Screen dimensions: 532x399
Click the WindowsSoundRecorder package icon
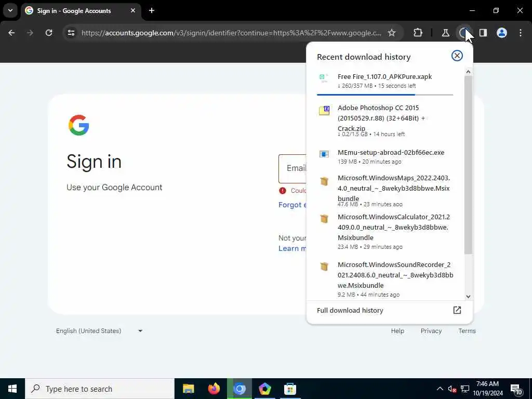(x=324, y=267)
